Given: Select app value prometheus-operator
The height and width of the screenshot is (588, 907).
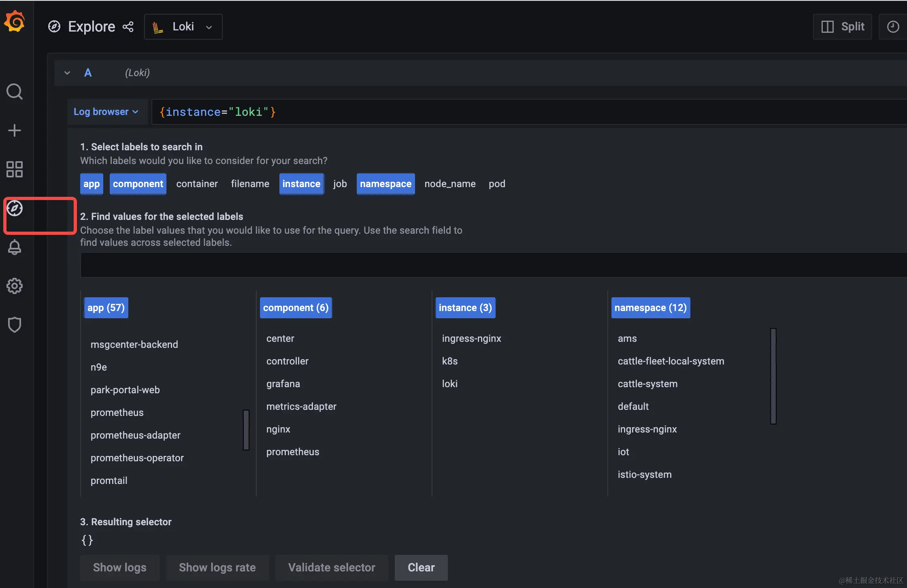Looking at the screenshot, I should pos(137,458).
